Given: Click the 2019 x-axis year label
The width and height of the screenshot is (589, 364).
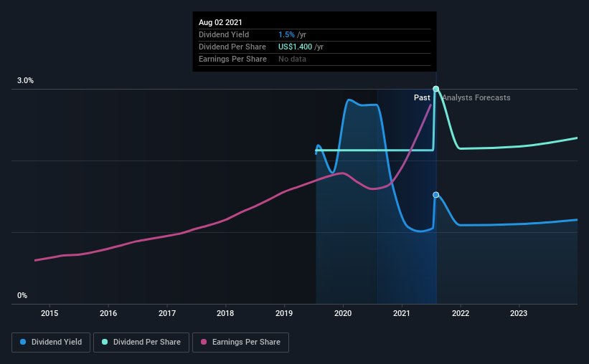Looking at the screenshot, I should point(284,313).
